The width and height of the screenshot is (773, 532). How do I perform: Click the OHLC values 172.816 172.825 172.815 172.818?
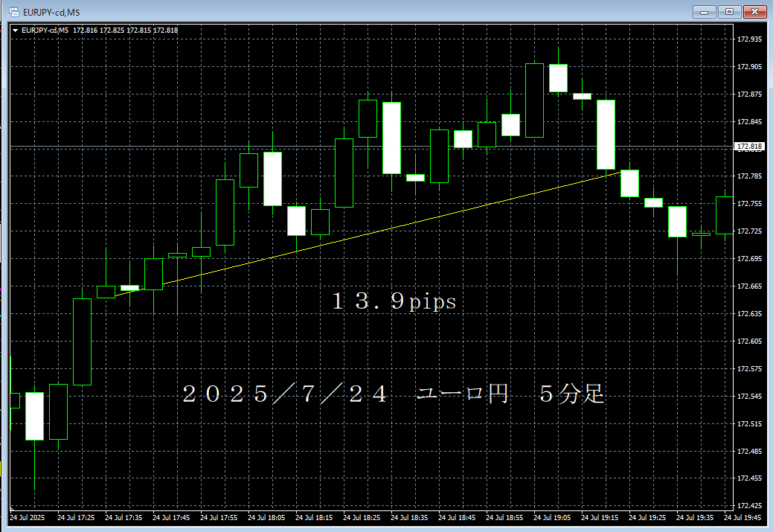click(125, 31)
